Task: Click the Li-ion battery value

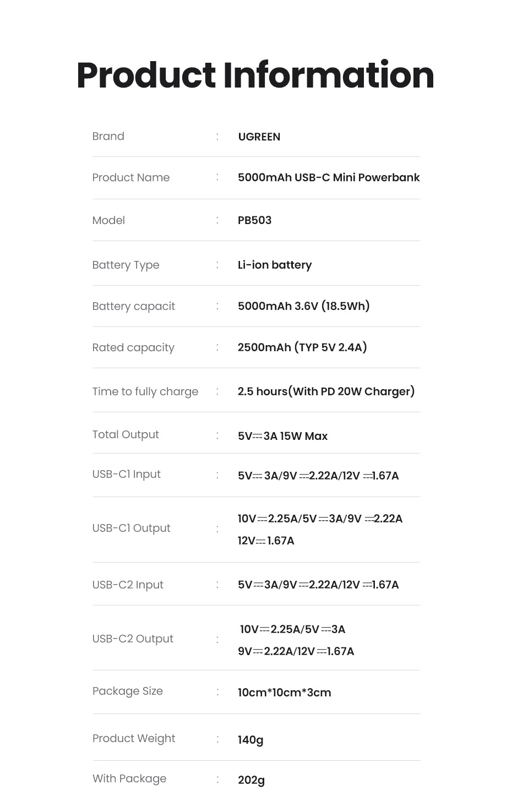Action: pos(274,265)
